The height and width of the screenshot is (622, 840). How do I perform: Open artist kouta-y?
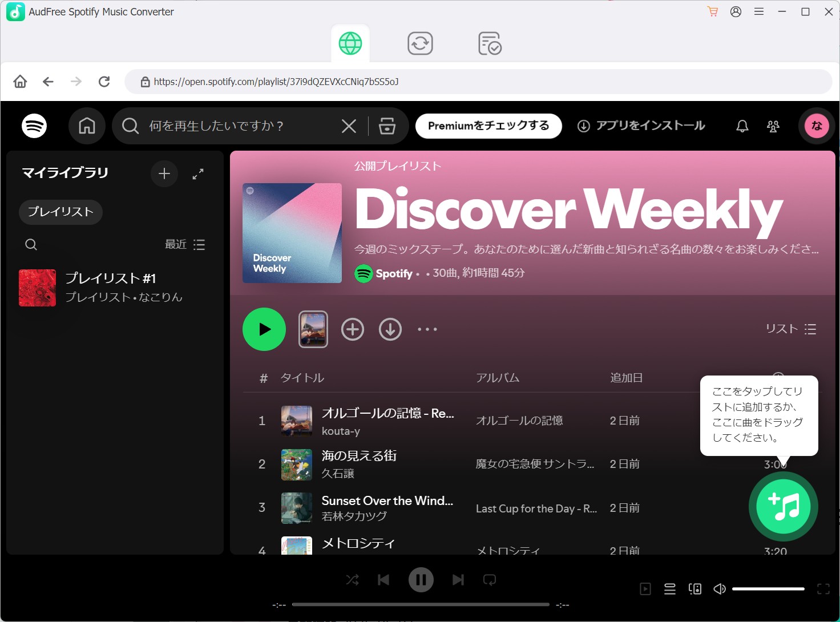[x=341, y=431]
